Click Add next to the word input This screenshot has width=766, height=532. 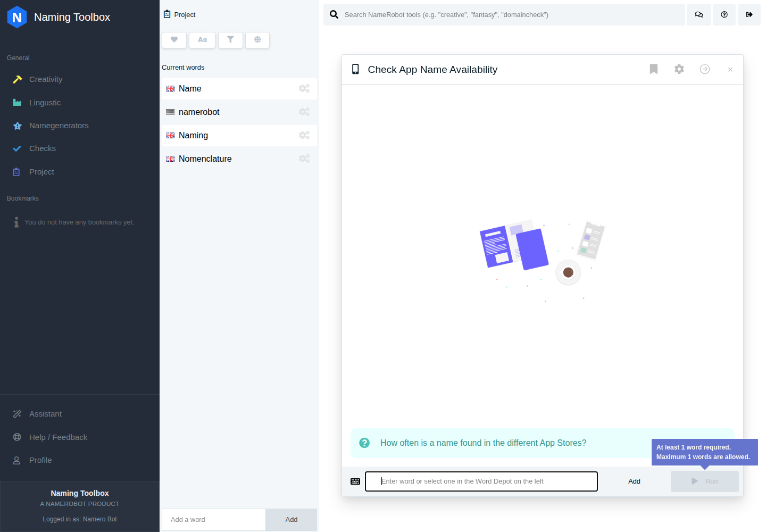[634, 481]
